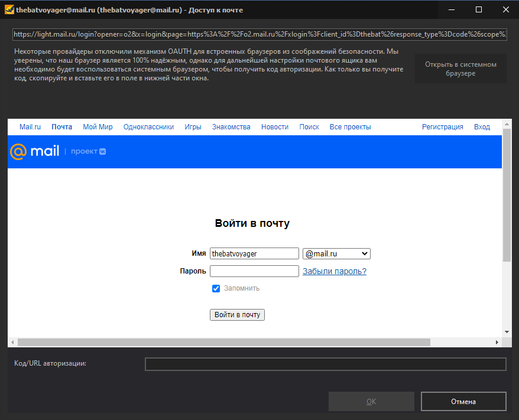Image resolution: width=519 pixels, height=420 pixels.
Task: Click Открыть в системном браузере button
Action: pos(460,69)
